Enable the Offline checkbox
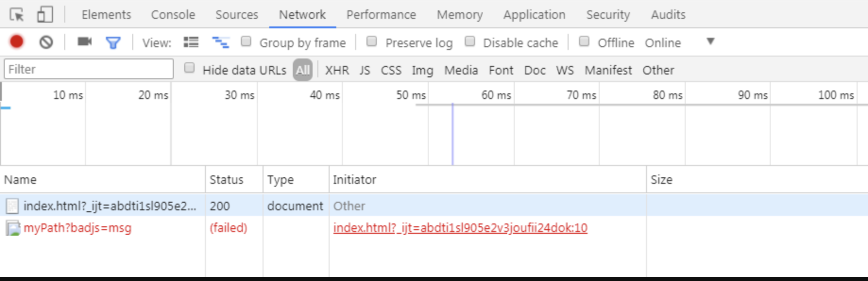 pyautogui.click(x=584, y=41)
